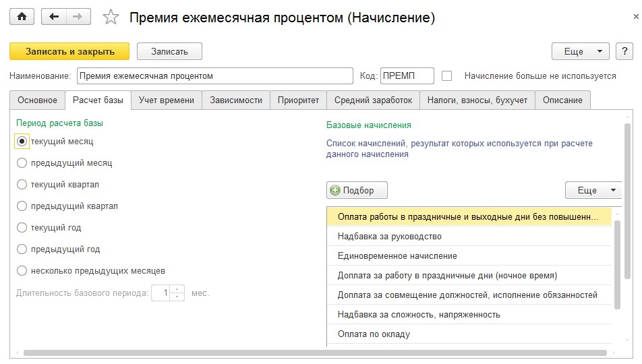Screen dimensions: 642x364
Task: Open the Еще menu above the accruals list
Action: (x=593, y=190)
